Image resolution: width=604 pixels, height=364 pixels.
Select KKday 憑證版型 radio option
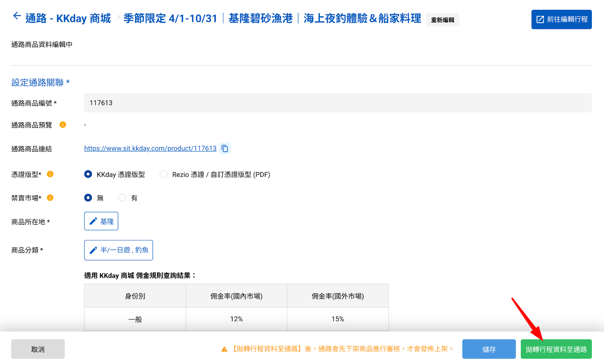pyautogui.click(x=88, y=174)
